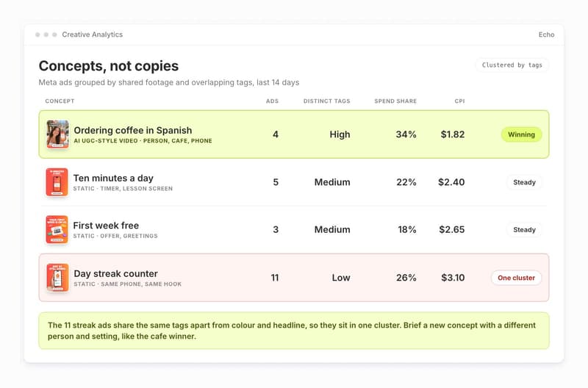Image resolution: width=588 pixels, height=388 pixels.
Task: Click Steady badge in First week free row
Action: coord(524,230)
